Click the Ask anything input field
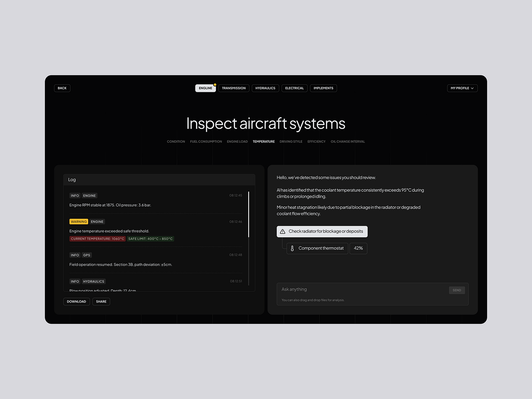This screenshot has width=532, height=399. pos(355,289)
